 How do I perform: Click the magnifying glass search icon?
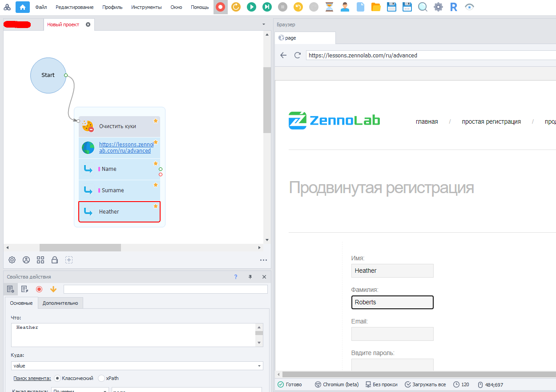click(423, 7)
